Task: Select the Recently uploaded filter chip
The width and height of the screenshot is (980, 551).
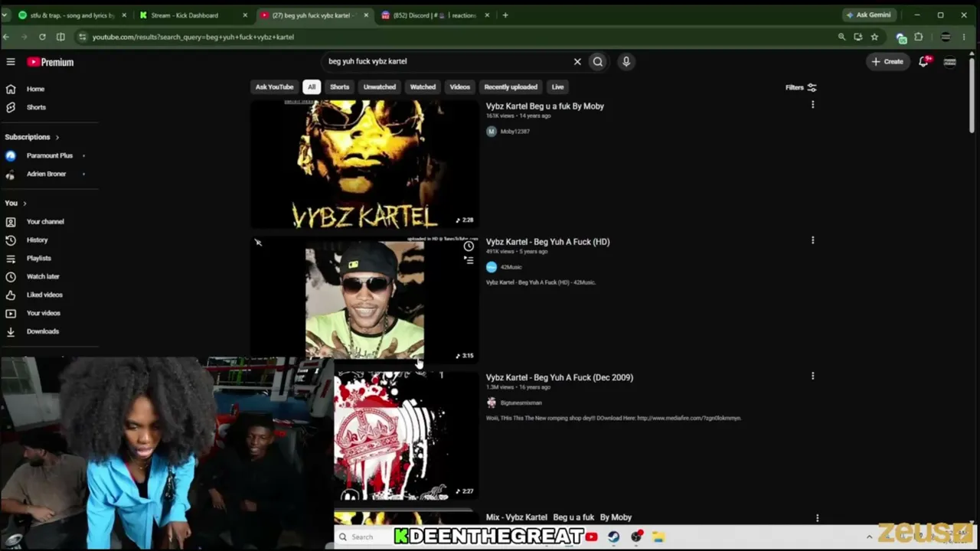Action: (511, 87)
